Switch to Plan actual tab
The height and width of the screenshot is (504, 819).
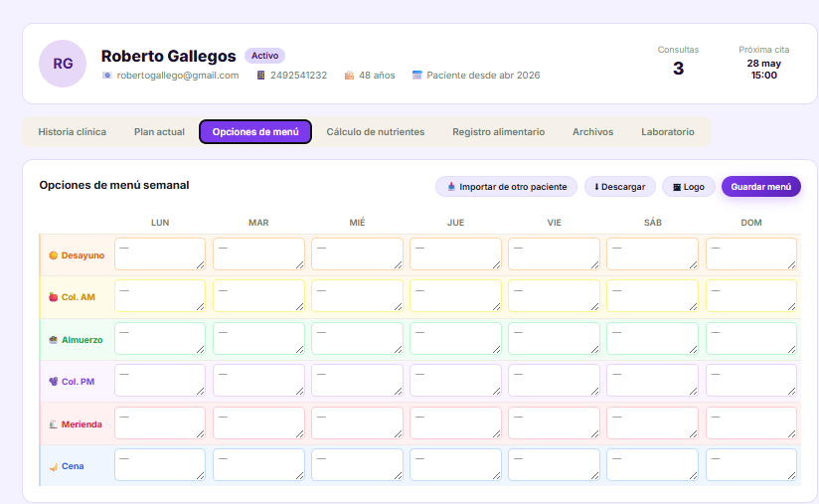(159, 132)
